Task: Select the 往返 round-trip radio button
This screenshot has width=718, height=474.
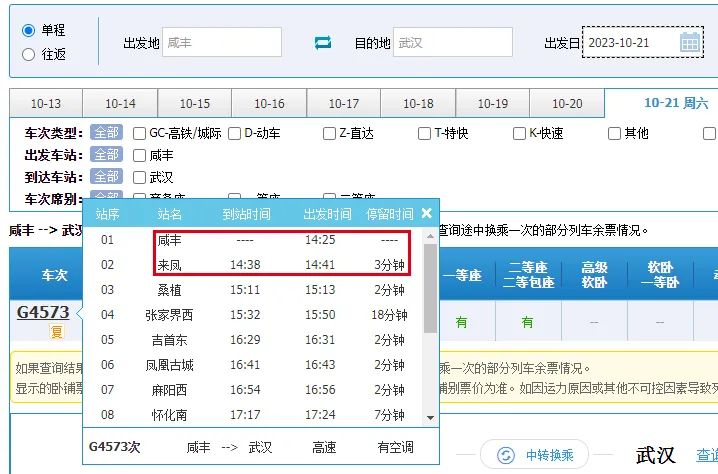Action: pos(28,54)
